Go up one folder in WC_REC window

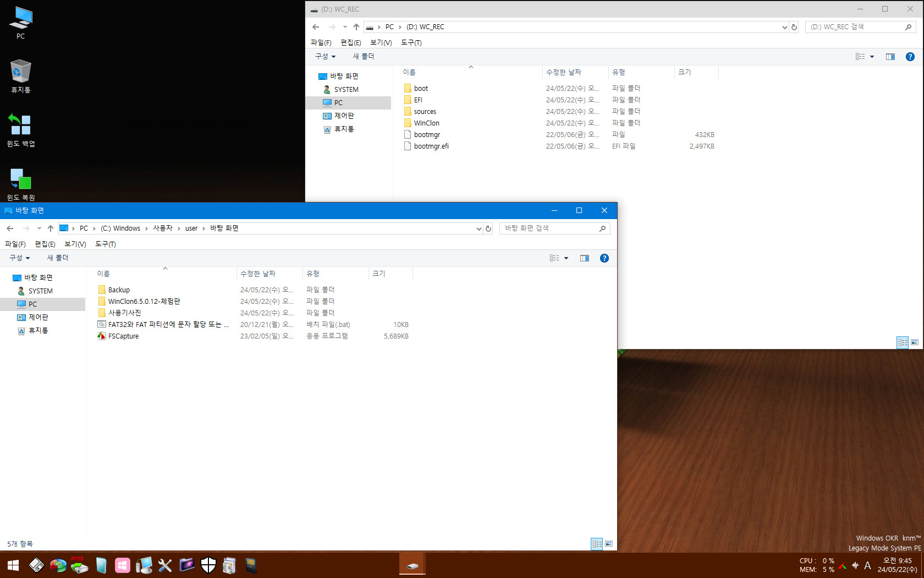(356, 27)
